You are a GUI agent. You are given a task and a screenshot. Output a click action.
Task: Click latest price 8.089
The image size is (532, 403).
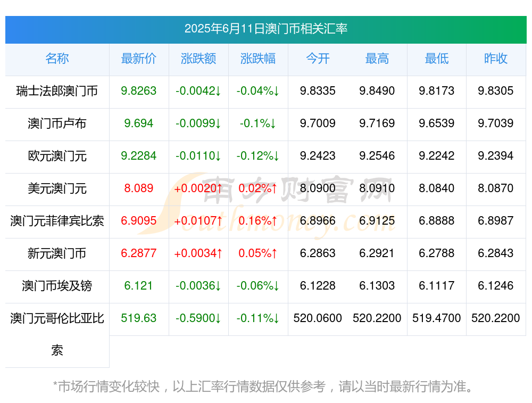pyautogui.click(x=138, y=188)
